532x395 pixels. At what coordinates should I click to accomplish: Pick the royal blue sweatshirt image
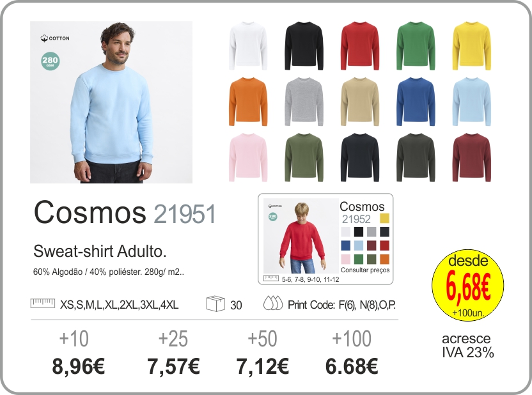coord(416,102)
